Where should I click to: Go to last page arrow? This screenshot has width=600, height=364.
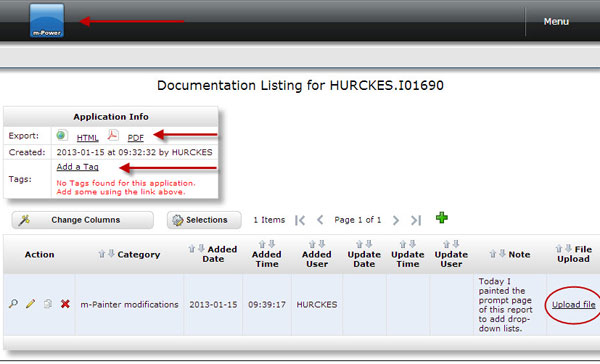pos(416,220)
